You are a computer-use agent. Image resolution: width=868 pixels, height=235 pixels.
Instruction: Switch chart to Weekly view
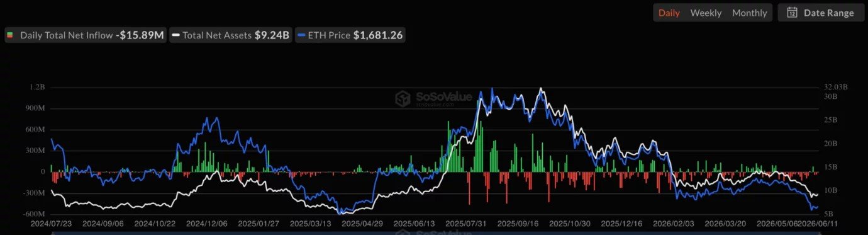tap(706, 13)
